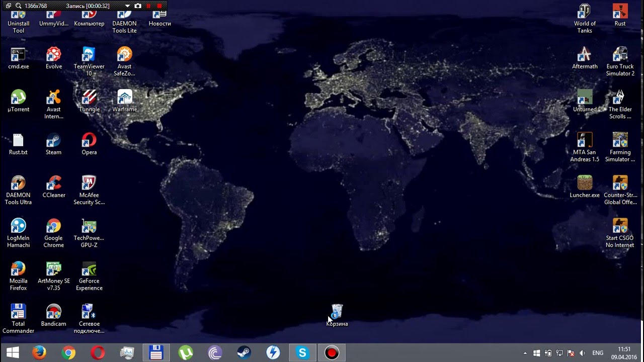Open the Avast SafeZo... desktop shortcut
The image size is (644, 362).
point(124,62)
